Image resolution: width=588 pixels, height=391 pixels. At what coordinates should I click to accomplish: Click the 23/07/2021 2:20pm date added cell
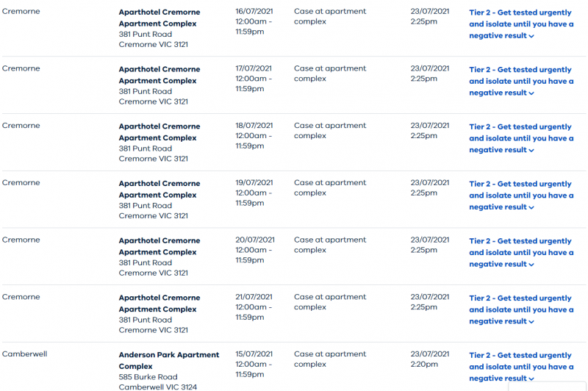click(x=430, y=359)
